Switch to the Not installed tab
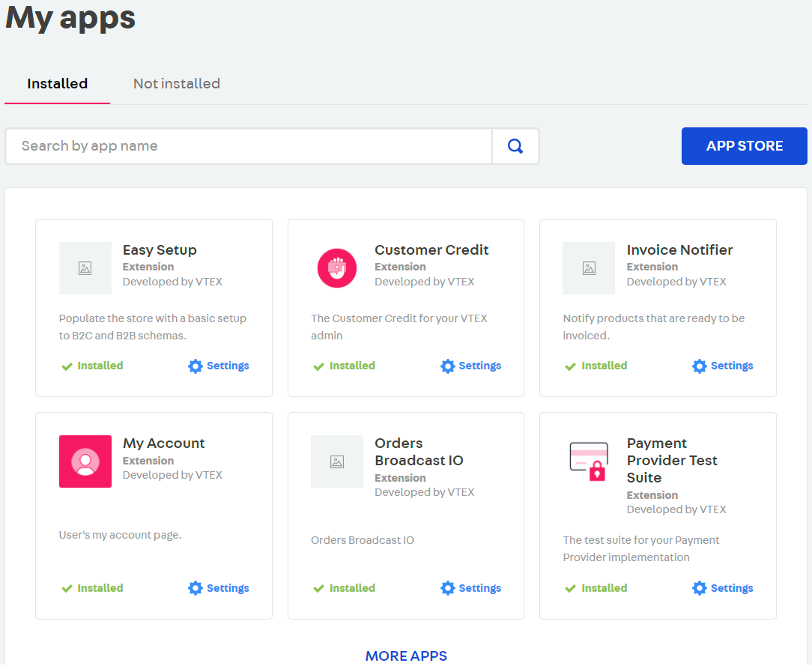The image size is (812, 666). [x=177, y=84]
